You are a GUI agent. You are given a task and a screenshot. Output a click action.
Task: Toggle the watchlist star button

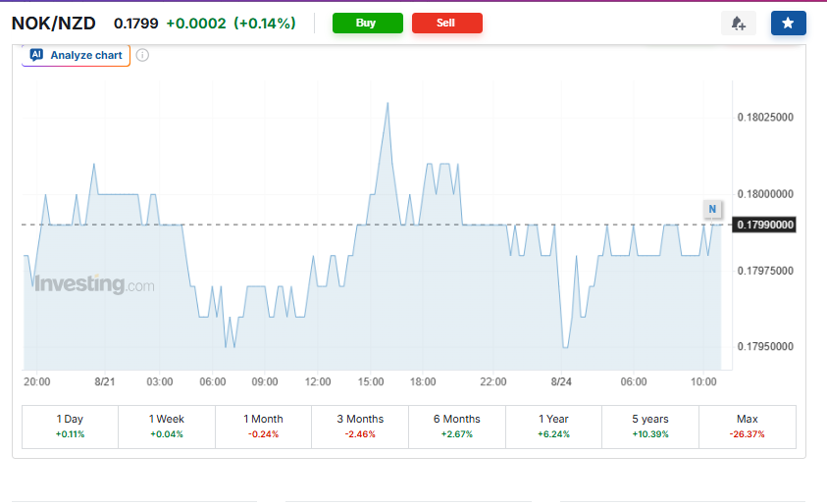(788, 24)
